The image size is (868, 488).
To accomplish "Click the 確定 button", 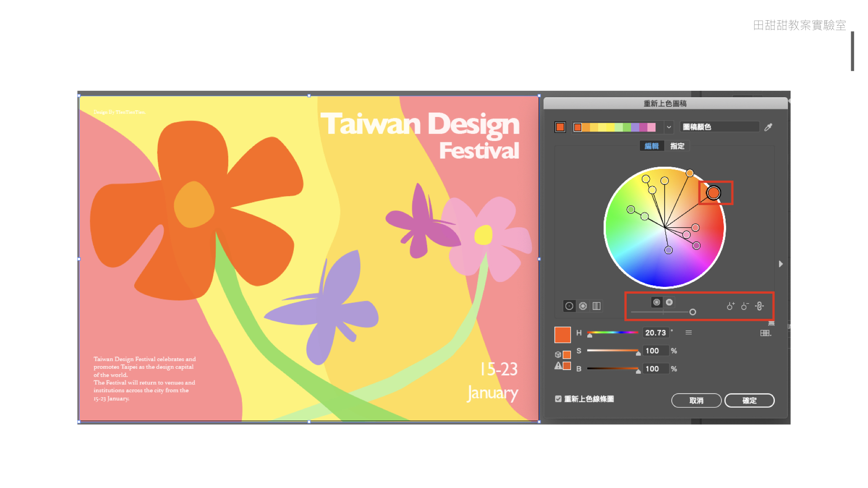I will 749,400.
